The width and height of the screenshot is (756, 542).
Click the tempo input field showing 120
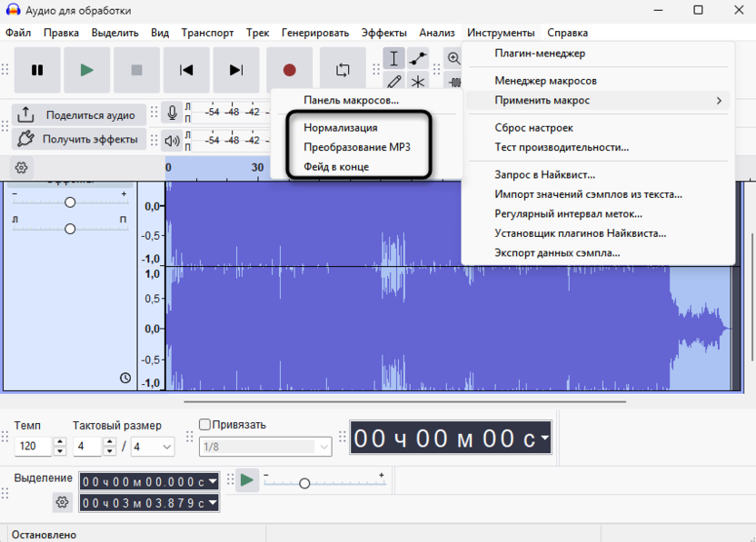point(32,446)
